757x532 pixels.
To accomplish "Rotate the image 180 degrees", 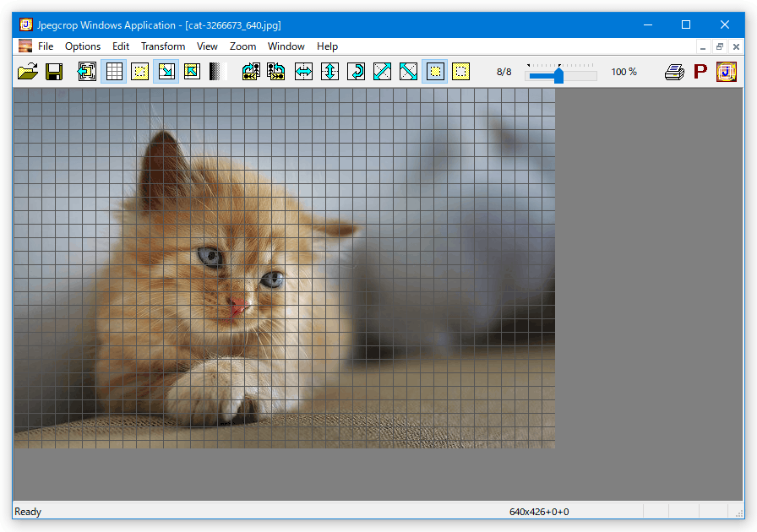I will pos(356,72).
